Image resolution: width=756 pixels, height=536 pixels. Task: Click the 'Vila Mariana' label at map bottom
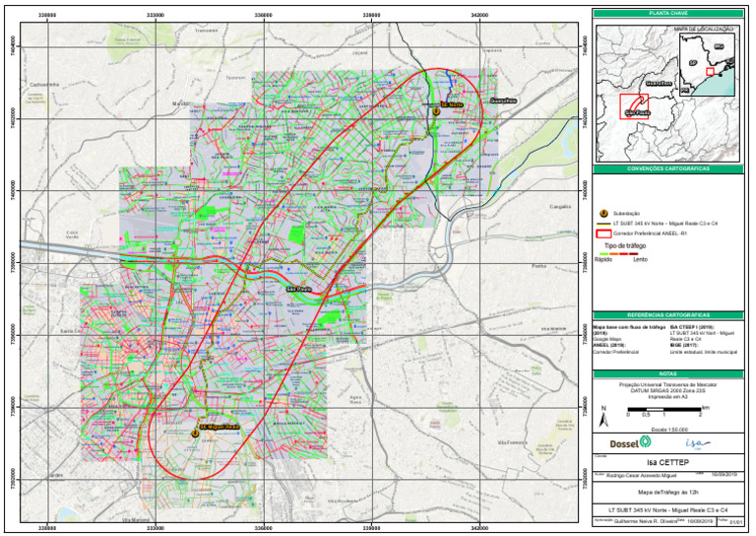pos(134,520)
